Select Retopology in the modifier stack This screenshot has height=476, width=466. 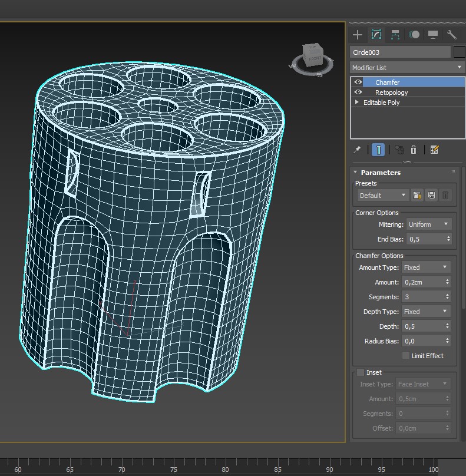[391, 92]
